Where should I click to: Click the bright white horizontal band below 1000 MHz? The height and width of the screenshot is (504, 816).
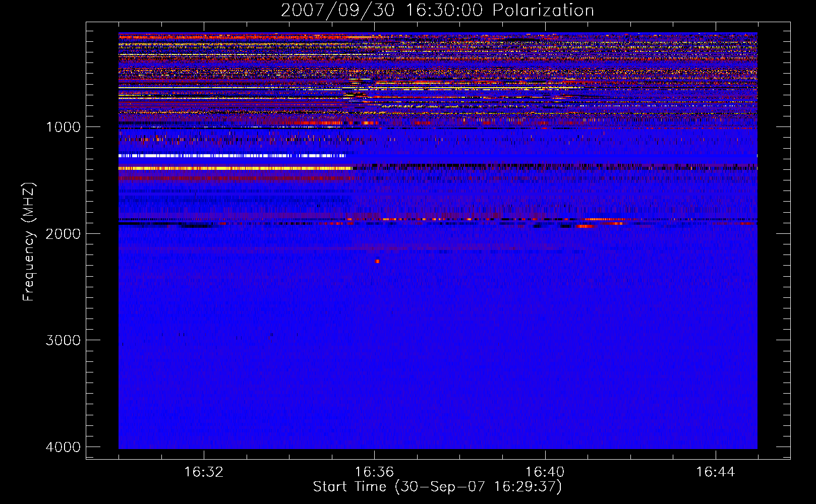point(232,156)
